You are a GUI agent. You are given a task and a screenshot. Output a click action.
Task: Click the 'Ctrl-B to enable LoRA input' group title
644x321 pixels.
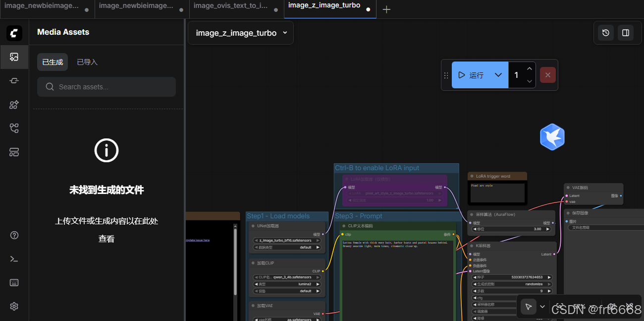[x=377, y=168]
